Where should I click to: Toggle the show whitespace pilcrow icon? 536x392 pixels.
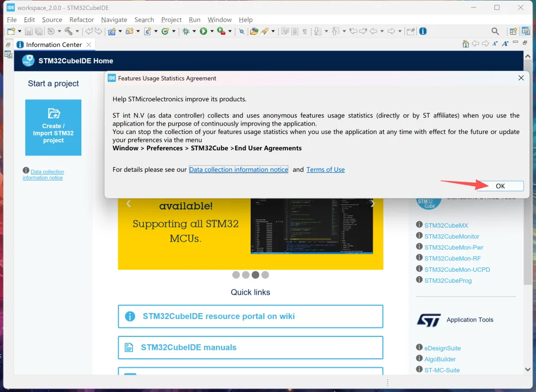coord(305,31)
